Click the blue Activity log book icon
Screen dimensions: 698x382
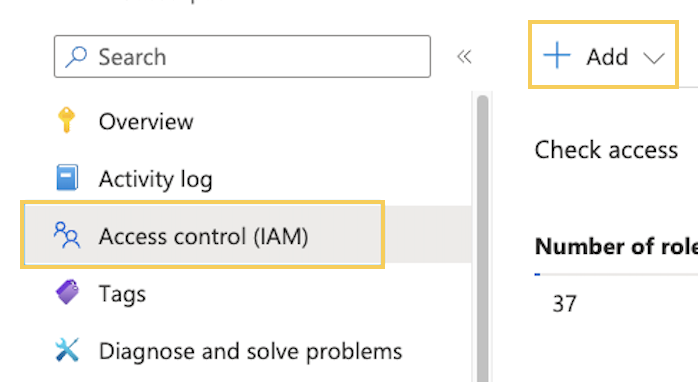point(67,178)
